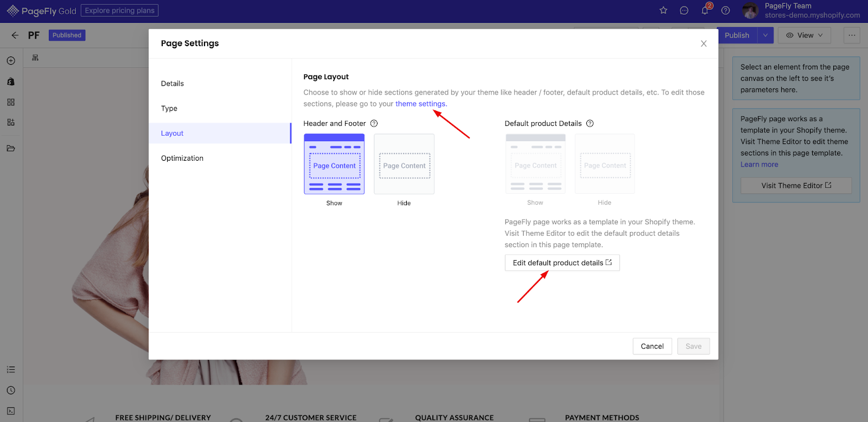Click the Cancel button
This screenshot has width=868, height=422.
click(x=652, y=347)
